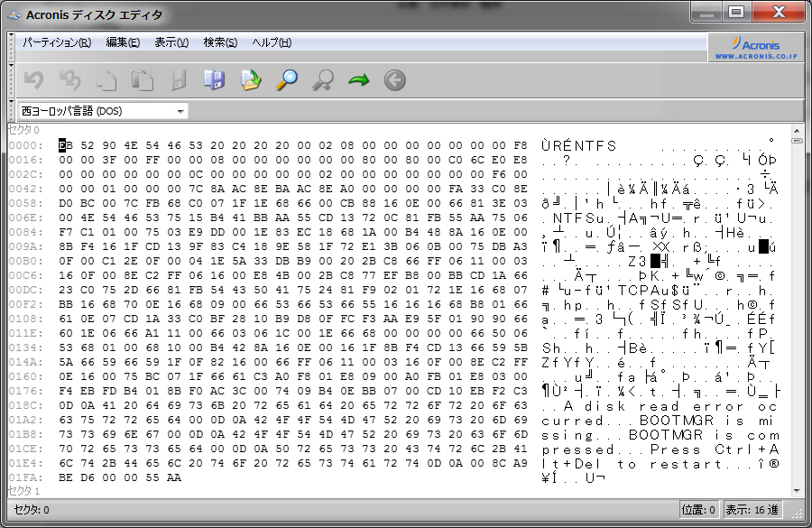Close the Acronis ディスク エディタ window
The height and width of the screenshot is (528, 812).
pos(779,13)
